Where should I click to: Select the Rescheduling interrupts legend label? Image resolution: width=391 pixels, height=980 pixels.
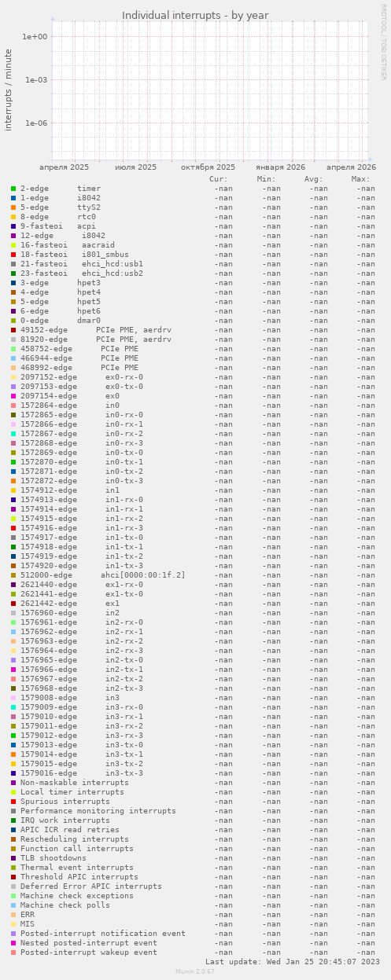(74, 839)
